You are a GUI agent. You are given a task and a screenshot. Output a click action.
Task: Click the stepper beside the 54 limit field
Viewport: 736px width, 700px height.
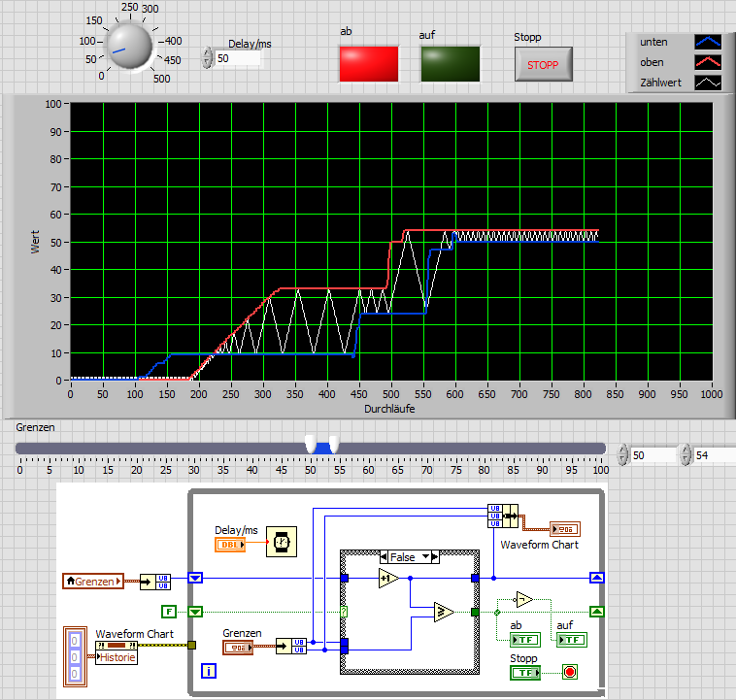click(686, 454)
